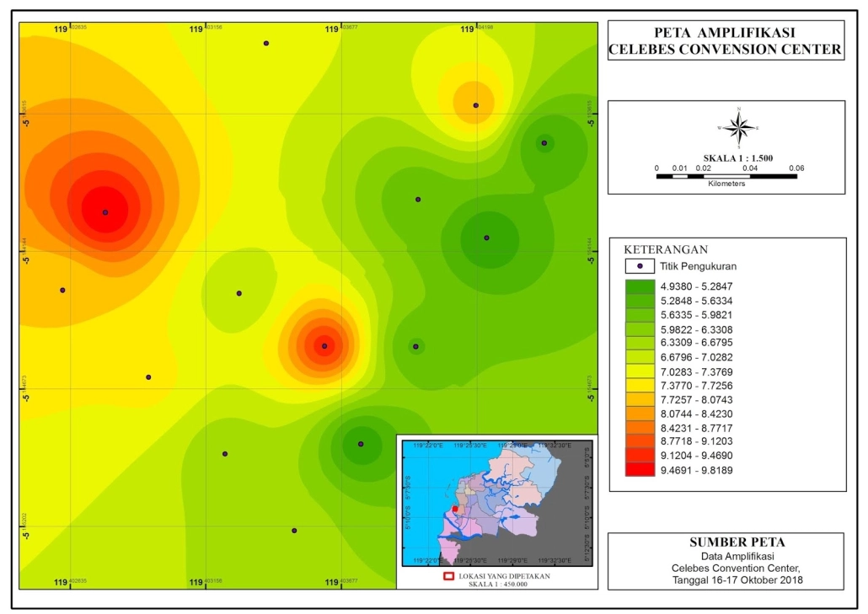Click red square beside LOKASI YANG DIPETAKAN
The image size is (868, 614).
pyautogui.click(x=448, y=576)
